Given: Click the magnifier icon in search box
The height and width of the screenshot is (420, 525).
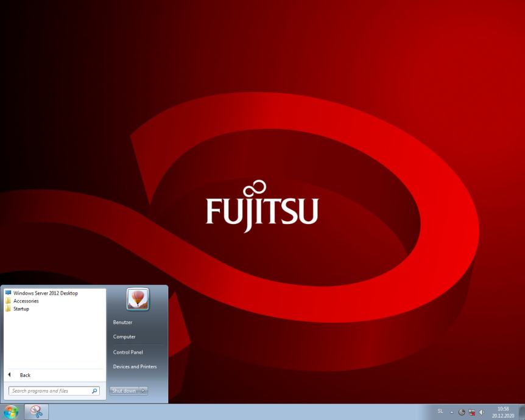Looking at the screenshot, I should pos(94,391).
